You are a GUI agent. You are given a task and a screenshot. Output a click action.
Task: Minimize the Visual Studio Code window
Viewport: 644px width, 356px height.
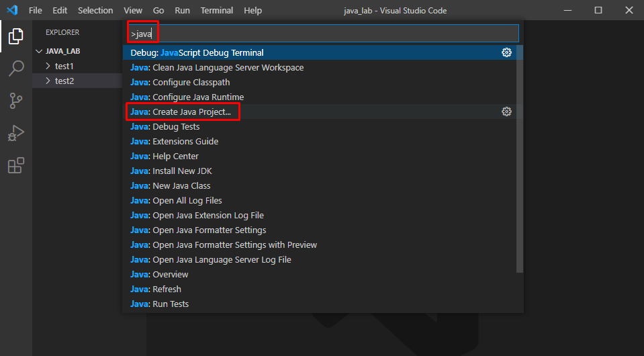coord(567,10)
